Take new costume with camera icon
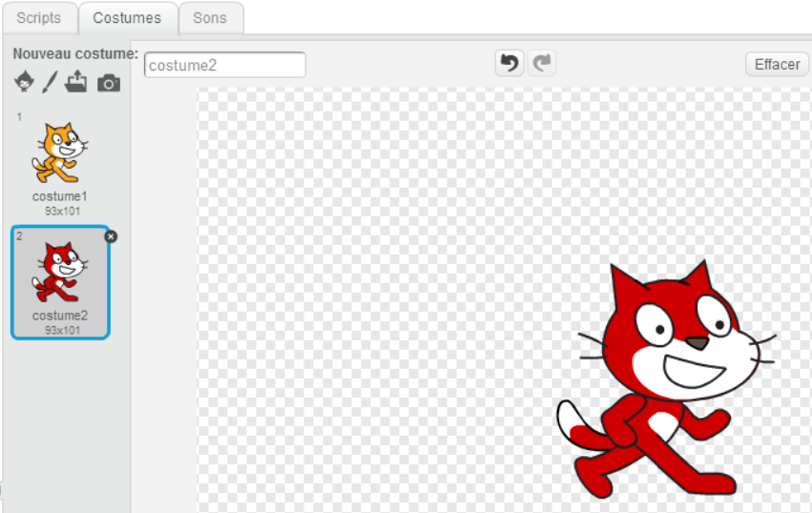This screenshot has width=812, height=513. [109, 83]
